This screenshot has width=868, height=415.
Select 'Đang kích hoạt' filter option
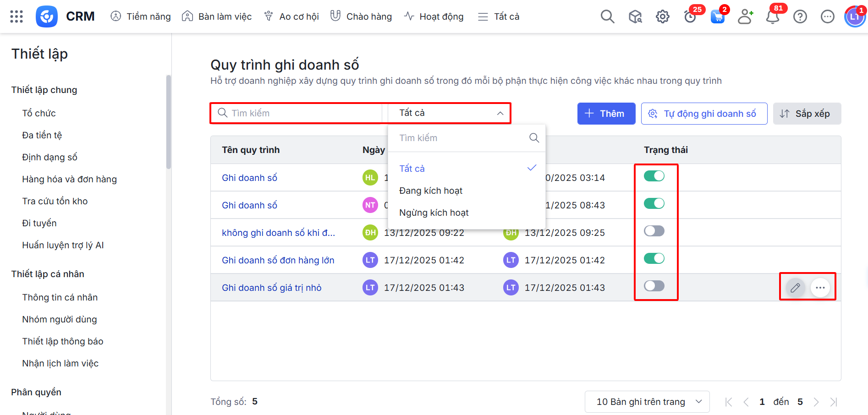[x=431, y=191]
